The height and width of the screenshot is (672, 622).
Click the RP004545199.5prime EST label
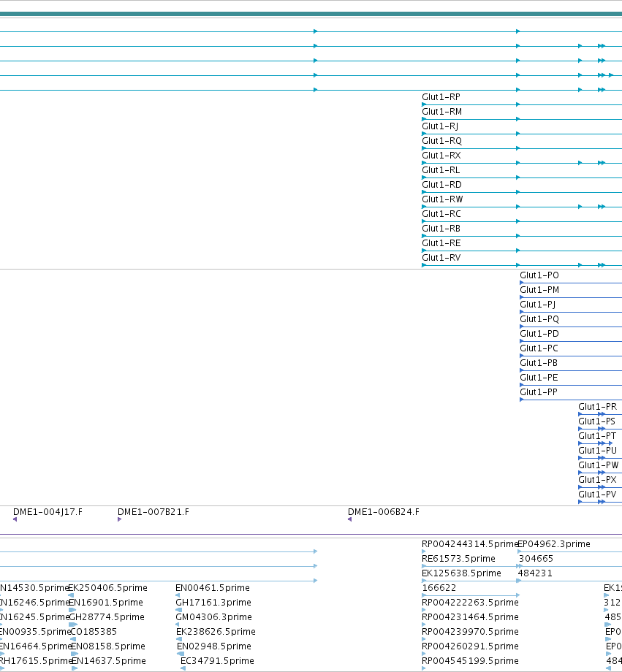pos(470,661)
